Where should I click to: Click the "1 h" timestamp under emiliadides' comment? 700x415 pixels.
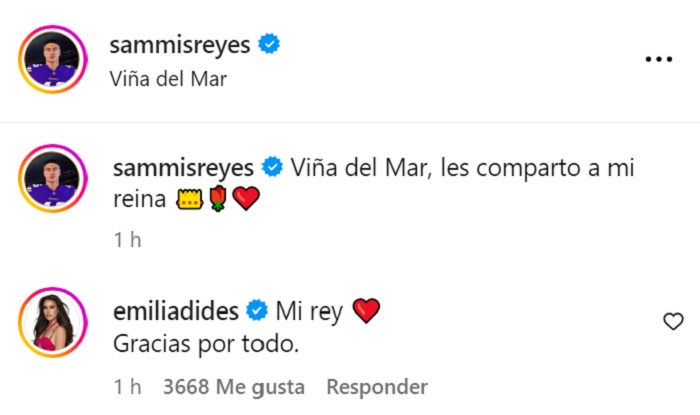(127, 387)
